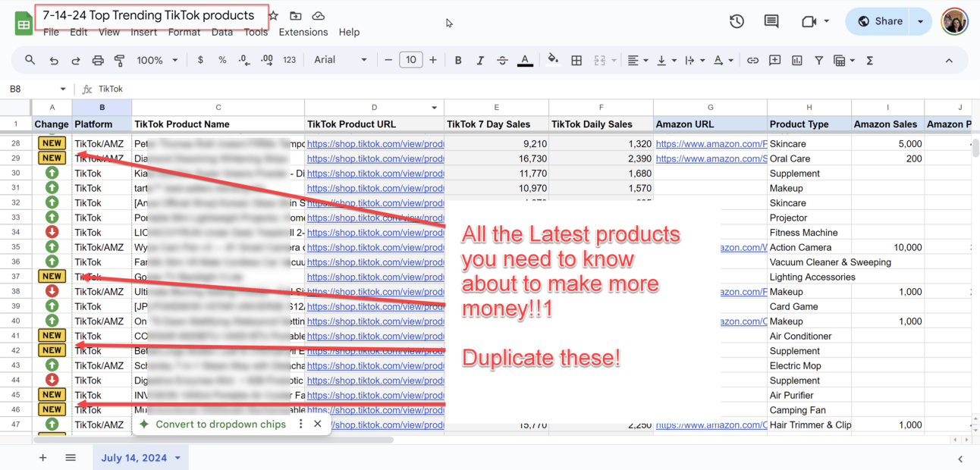The image size is (980, 470).
Task: Open the zoom 100% dropdown
Action: coord(157,61)
